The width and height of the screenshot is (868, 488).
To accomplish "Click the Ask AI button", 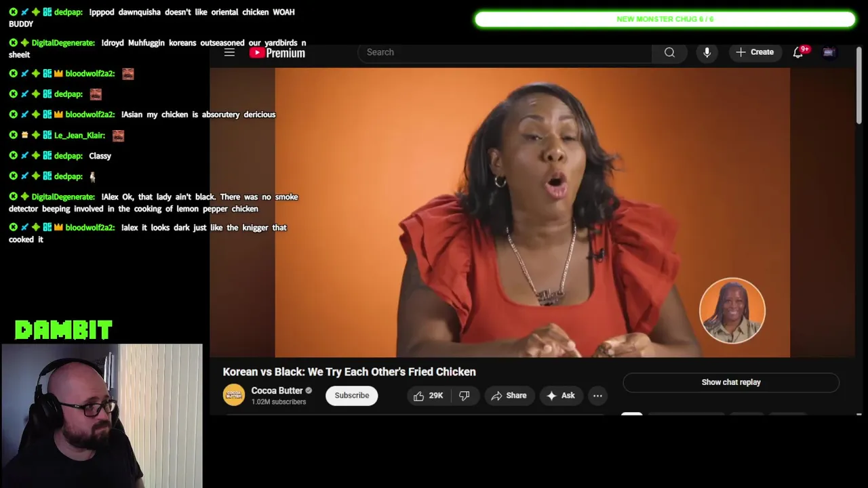I will (561, 396).
